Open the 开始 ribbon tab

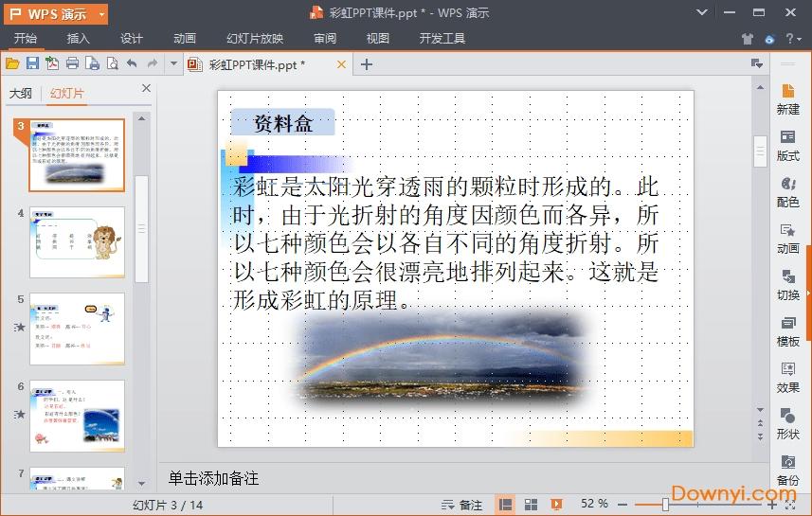[x=26, y=38]
